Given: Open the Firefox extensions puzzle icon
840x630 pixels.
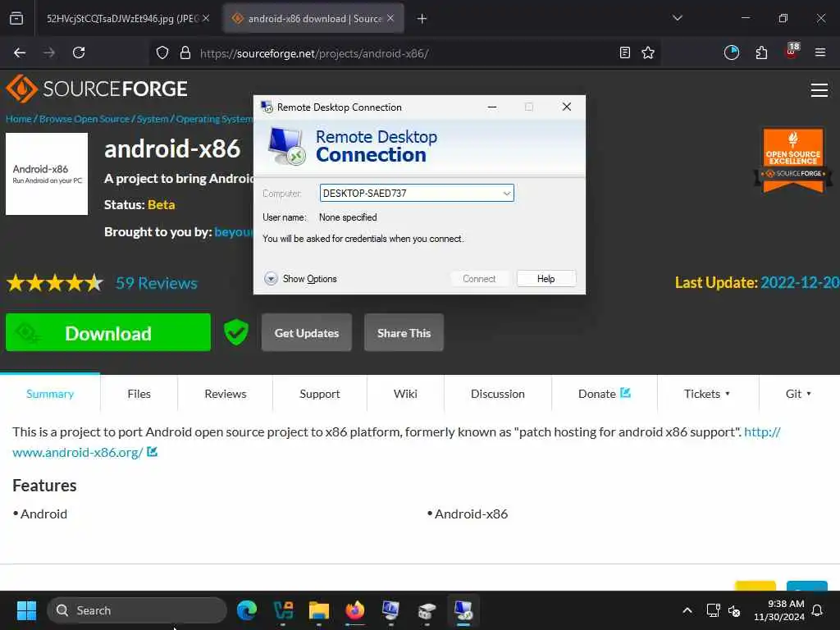Looking at the screenshot, I should click(761, 52).
